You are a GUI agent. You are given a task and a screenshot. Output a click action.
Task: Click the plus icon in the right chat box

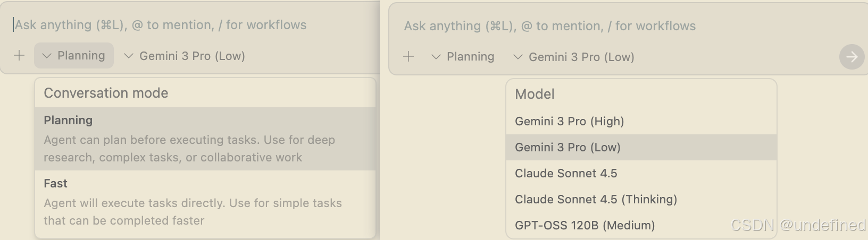[408, 57]
